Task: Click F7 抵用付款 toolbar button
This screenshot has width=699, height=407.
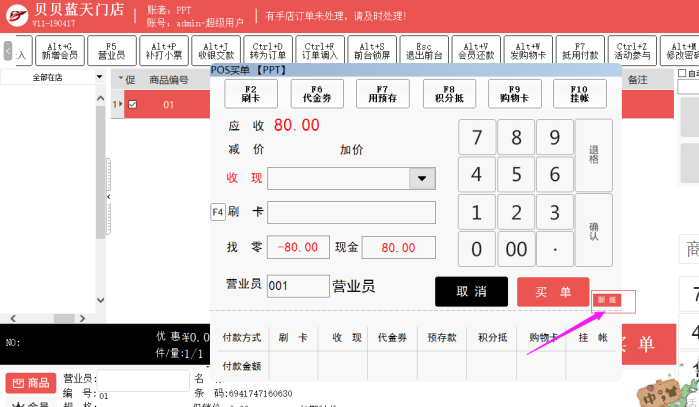Action: point(580,51)
